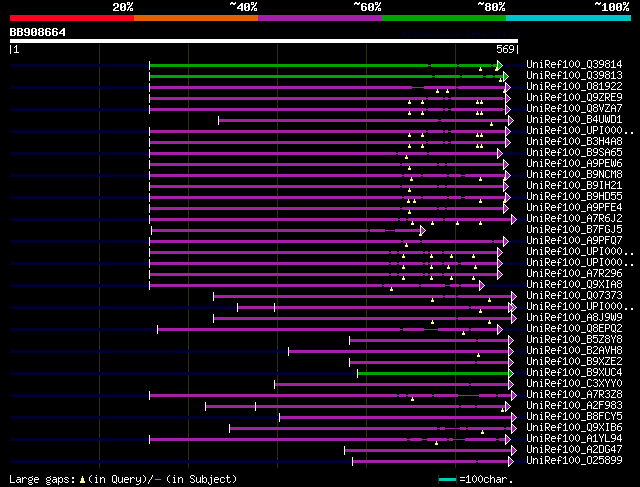Select the '(in Subject)' legend text
This screenshot has width=640, height=487.
click(x=201, y=479)
